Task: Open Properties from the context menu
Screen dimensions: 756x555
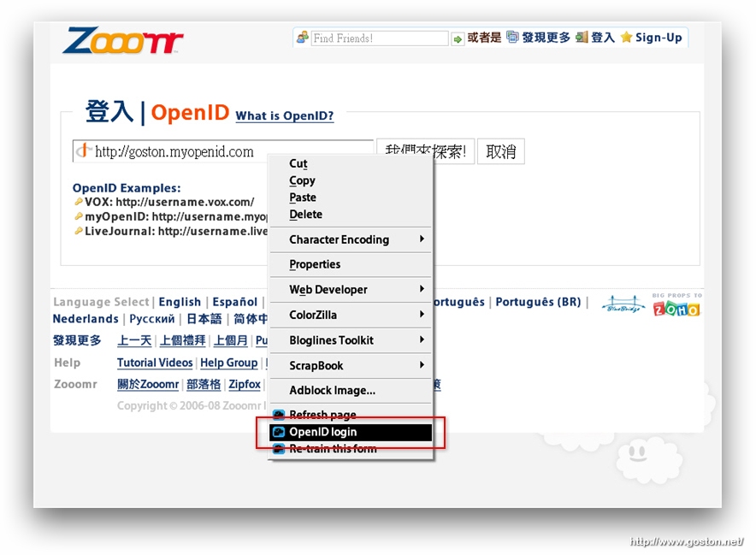Action: [351, 264]
